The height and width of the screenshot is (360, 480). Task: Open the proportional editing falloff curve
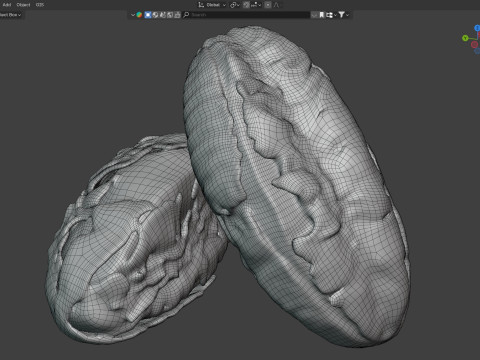276,5
